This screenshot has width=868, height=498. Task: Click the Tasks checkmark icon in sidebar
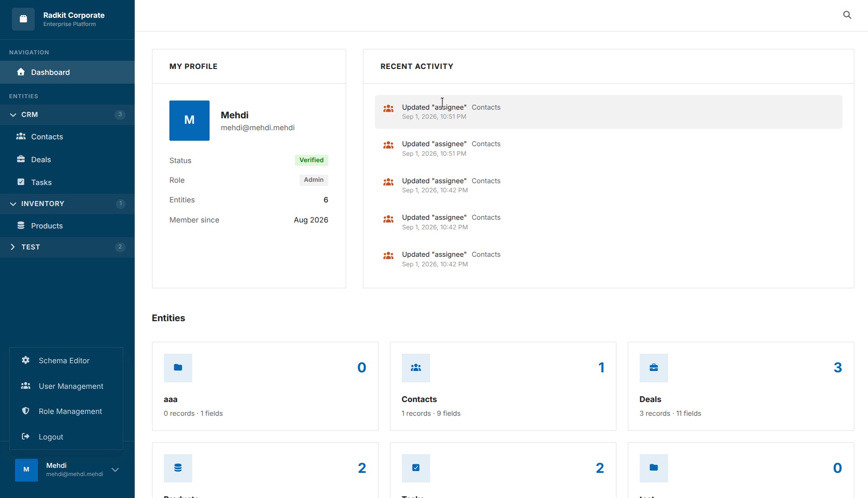(x=21, y=182)
